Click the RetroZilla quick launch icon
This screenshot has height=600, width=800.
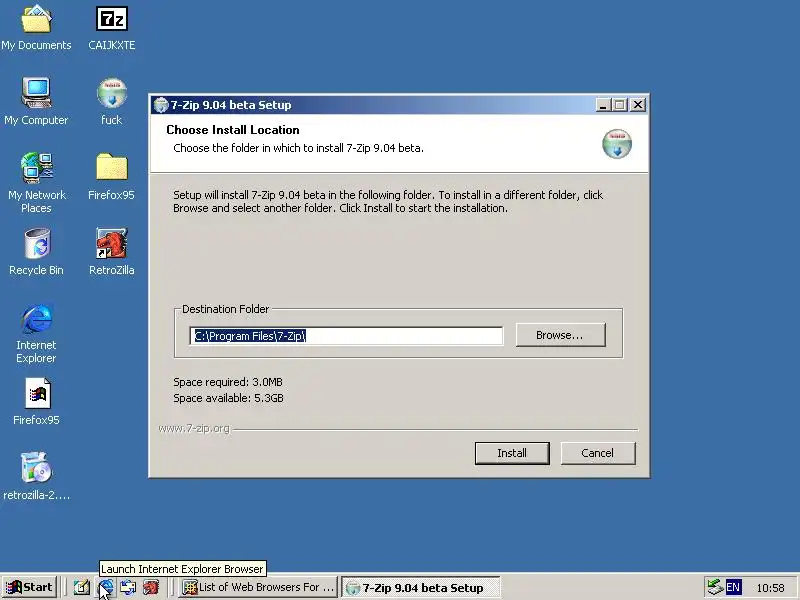[151, 587]
